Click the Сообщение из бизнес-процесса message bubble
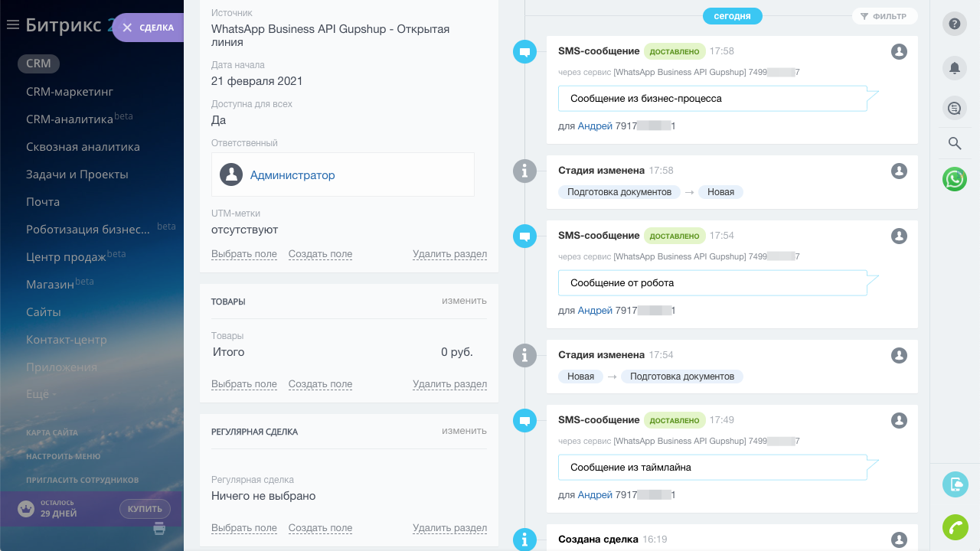 (x=718, y=99)
